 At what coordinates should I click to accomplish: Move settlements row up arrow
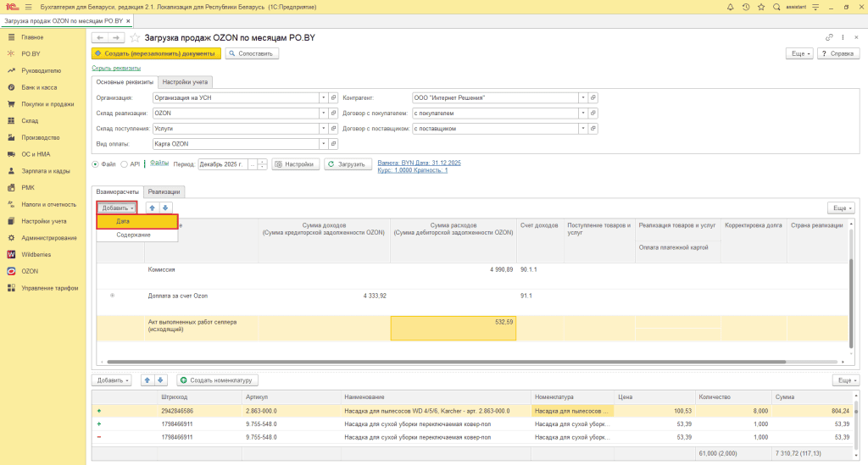[x=153, y=208]
